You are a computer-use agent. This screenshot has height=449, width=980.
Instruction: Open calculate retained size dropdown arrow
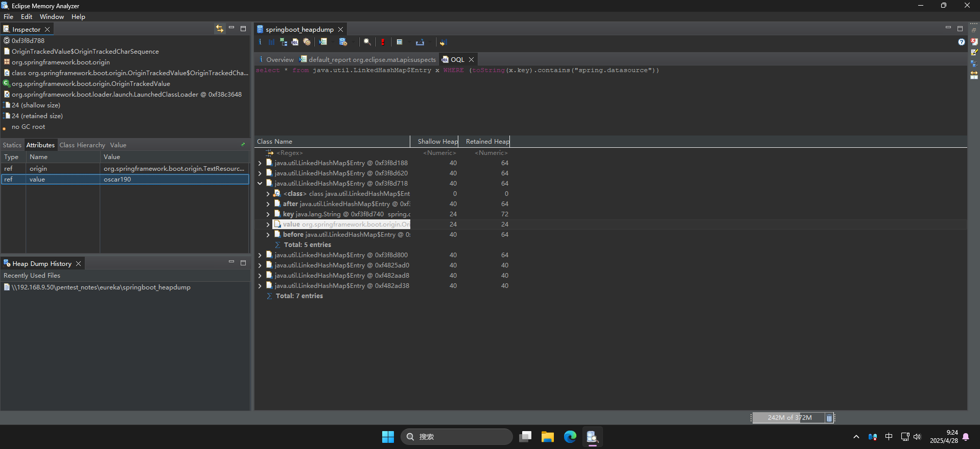409,42
